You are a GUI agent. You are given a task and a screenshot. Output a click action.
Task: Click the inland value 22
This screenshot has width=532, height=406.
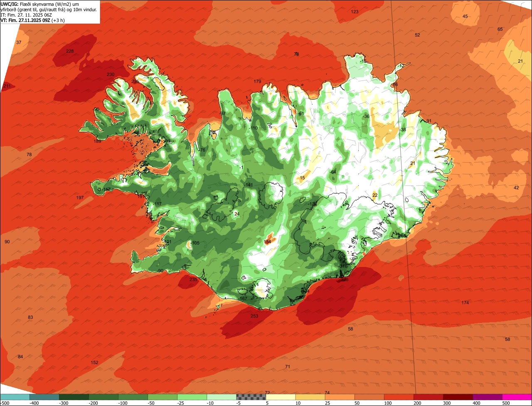coord(375,195)
